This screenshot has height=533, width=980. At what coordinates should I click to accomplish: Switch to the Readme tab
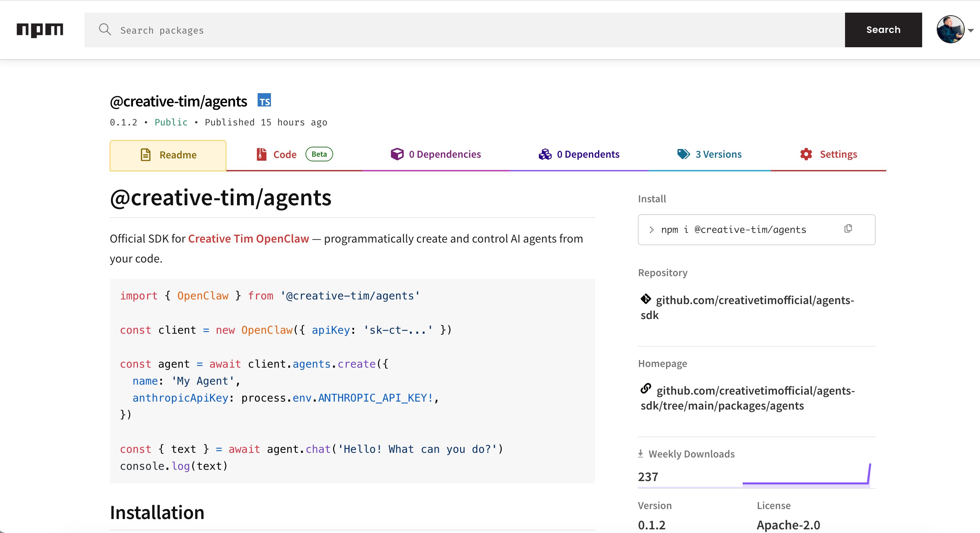[168, 155]
